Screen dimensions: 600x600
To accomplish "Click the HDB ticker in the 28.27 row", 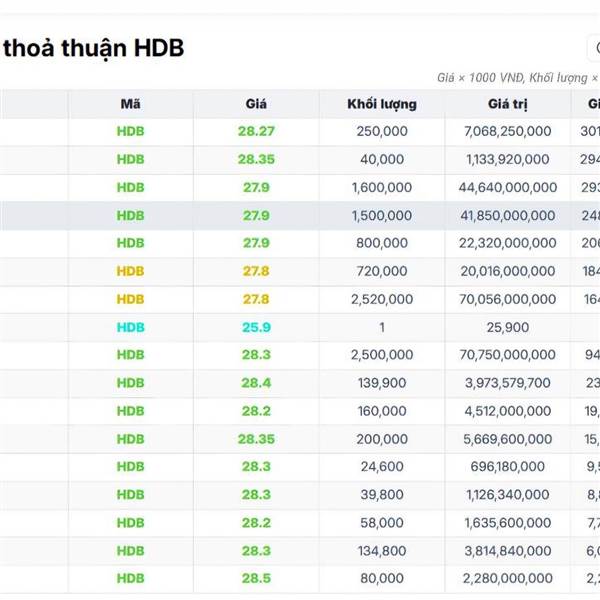I will pyautogui.click(x=130, y=131).
